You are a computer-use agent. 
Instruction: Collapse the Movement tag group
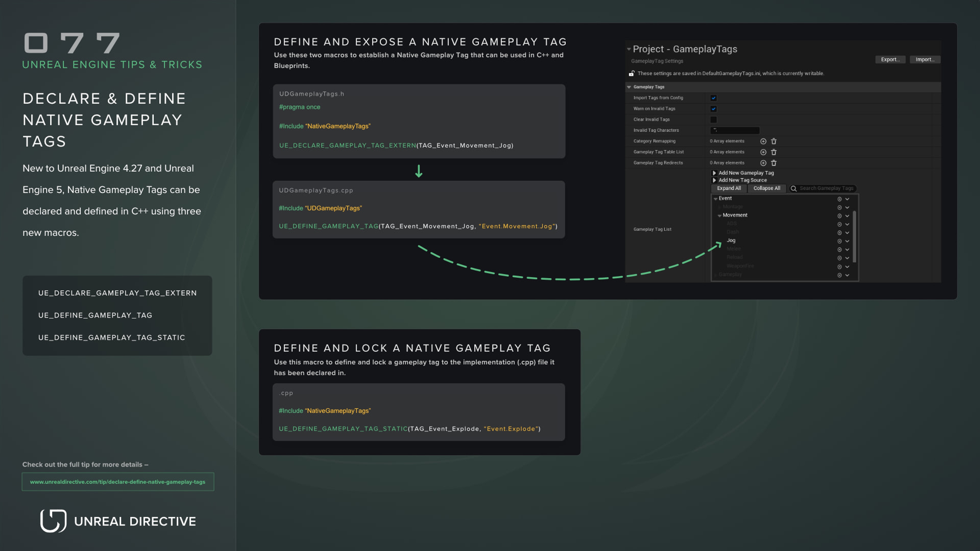(719, 215)
